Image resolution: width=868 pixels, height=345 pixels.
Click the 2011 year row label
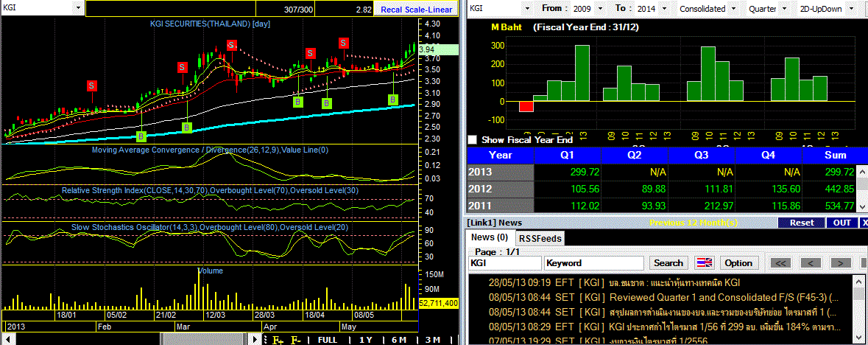pyautogui.click(x=501, y=206)
